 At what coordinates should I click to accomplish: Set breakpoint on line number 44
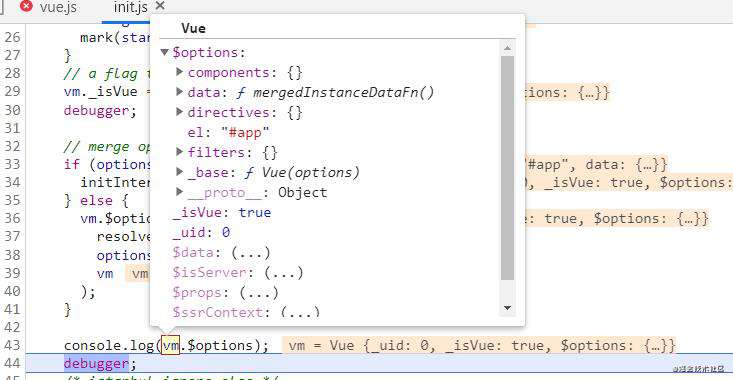[x=12, y=363]
